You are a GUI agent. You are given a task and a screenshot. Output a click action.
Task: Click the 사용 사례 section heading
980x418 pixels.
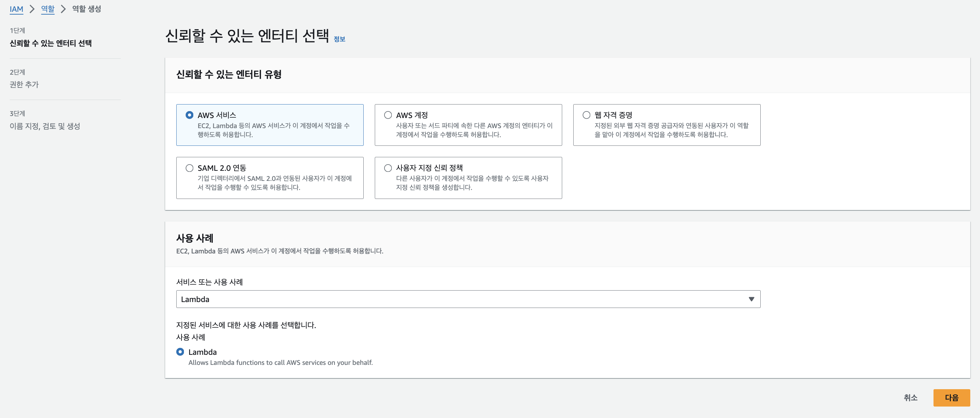(195, 238)
